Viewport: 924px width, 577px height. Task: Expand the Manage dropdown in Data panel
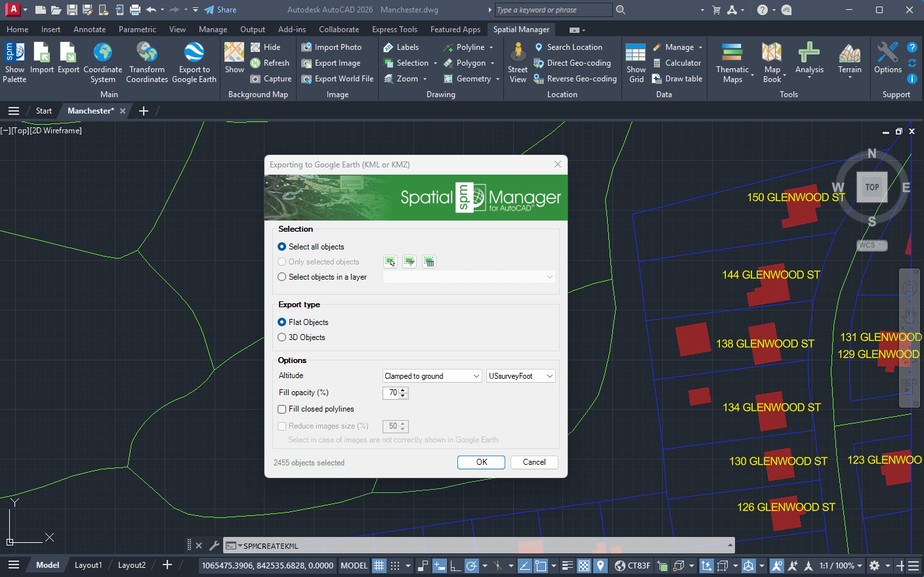[x=700, y=47]
